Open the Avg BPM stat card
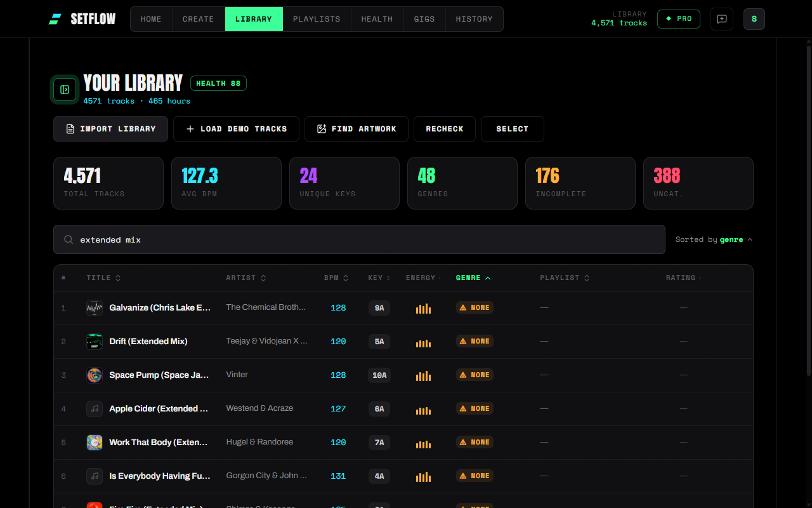The width and height of the screenshot is (812, 508). [x=226, y=184]
